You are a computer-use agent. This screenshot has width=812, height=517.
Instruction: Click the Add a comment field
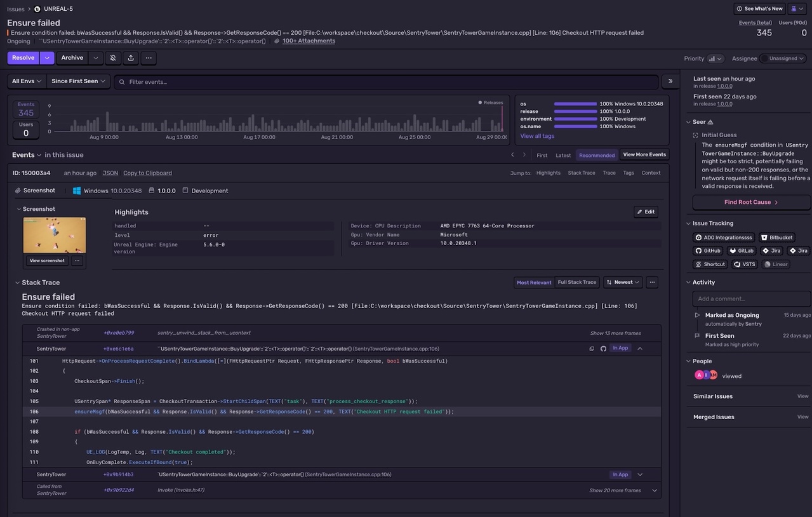(752, 299)
